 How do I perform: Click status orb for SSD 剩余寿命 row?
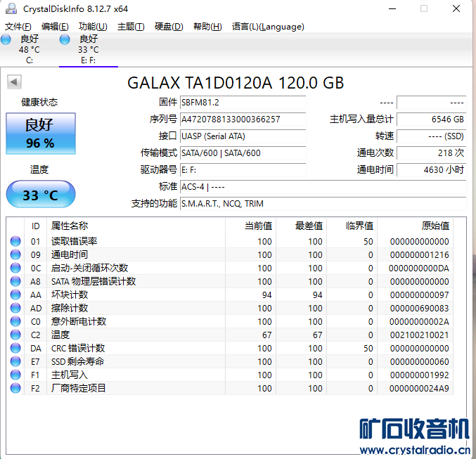(x=15, y=361)
